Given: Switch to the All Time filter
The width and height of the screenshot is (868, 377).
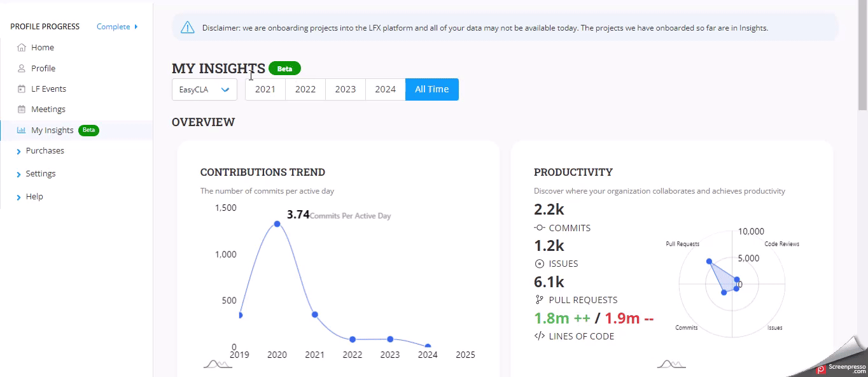Looking at the screenshot, I should tap(431, 90).
